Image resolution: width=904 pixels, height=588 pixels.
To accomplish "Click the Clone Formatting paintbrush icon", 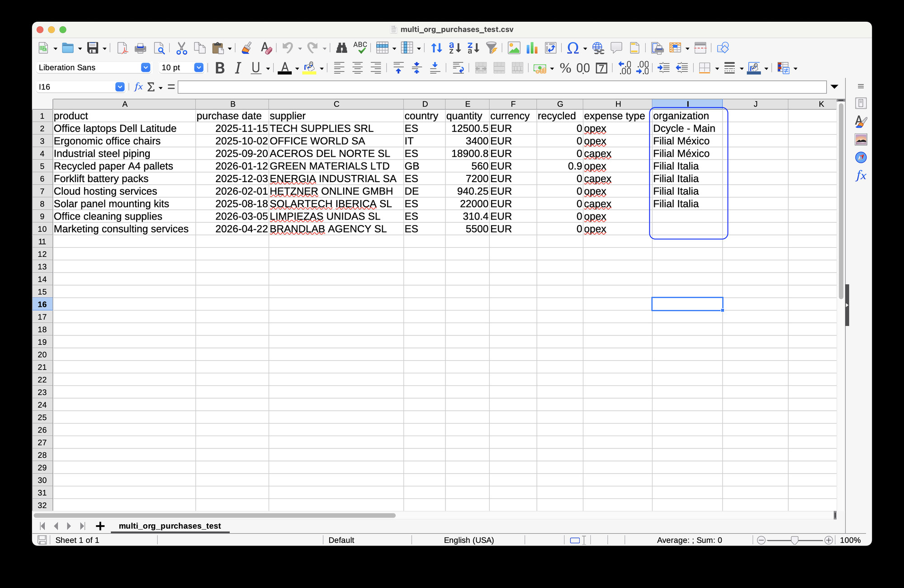I will point(246,48).
